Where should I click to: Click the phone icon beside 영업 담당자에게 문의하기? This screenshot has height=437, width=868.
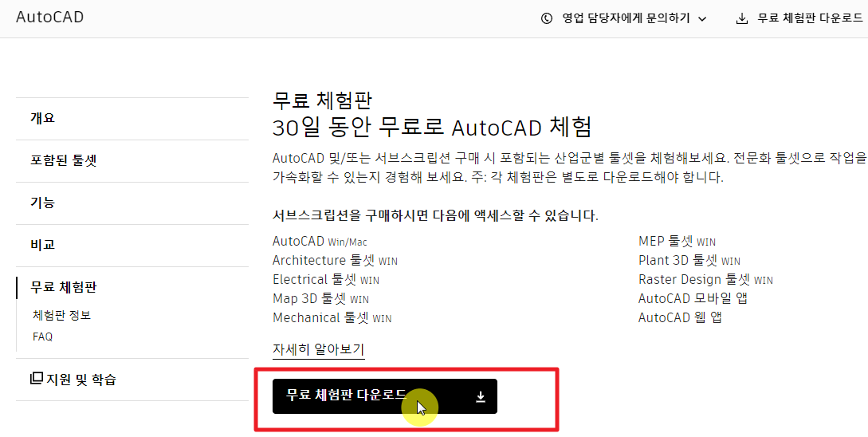(x=546, y=19)
